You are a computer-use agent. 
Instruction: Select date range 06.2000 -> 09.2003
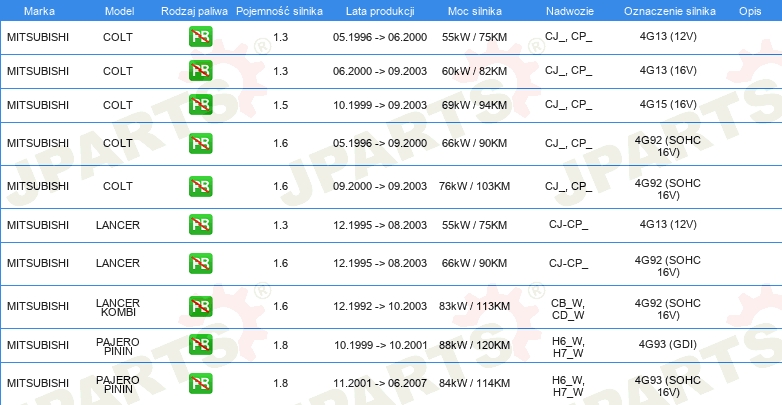pyautogui.click(x=380, y=71)
